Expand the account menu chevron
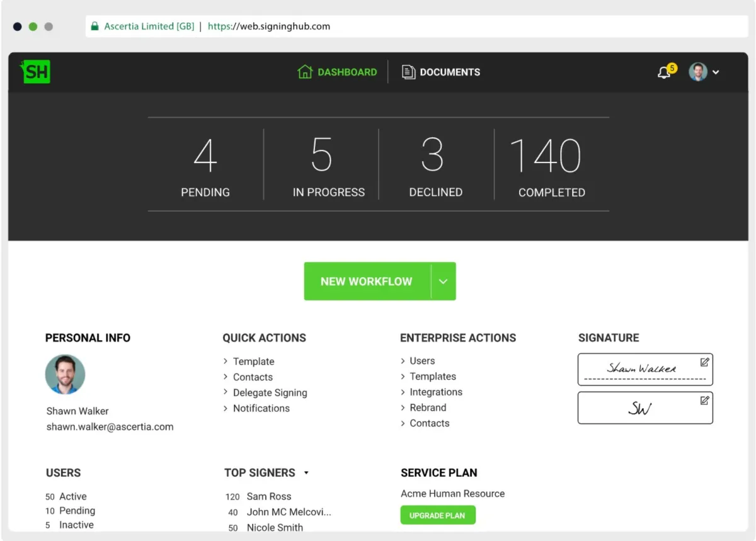 tap(716, 72)
